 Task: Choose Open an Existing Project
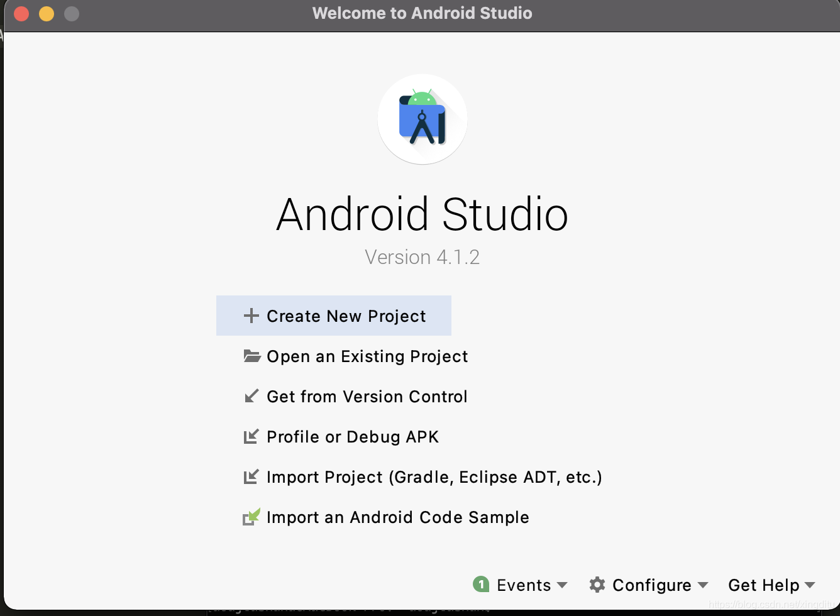tap(367, 356)
